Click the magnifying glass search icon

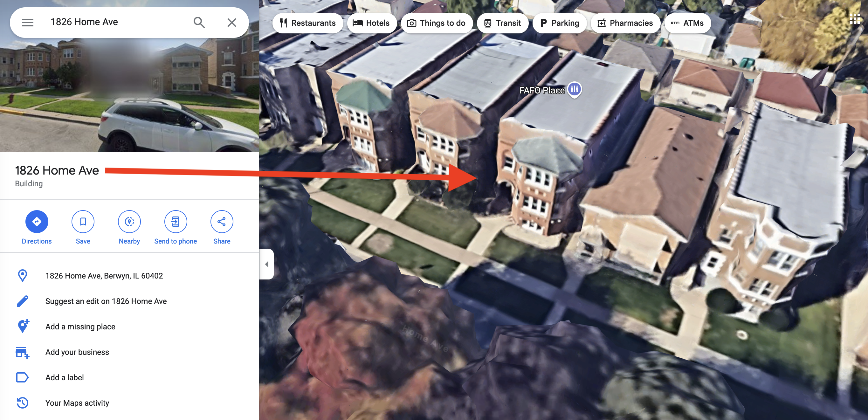199,23
